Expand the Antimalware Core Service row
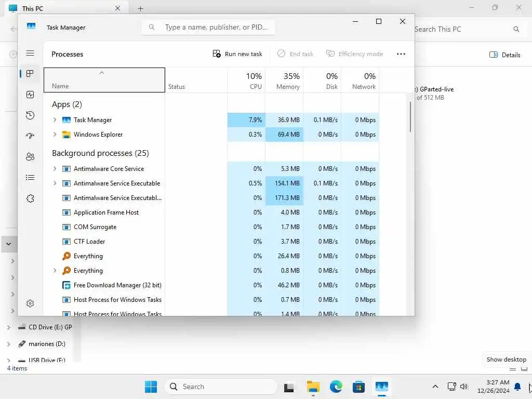 tap(55, 169)
